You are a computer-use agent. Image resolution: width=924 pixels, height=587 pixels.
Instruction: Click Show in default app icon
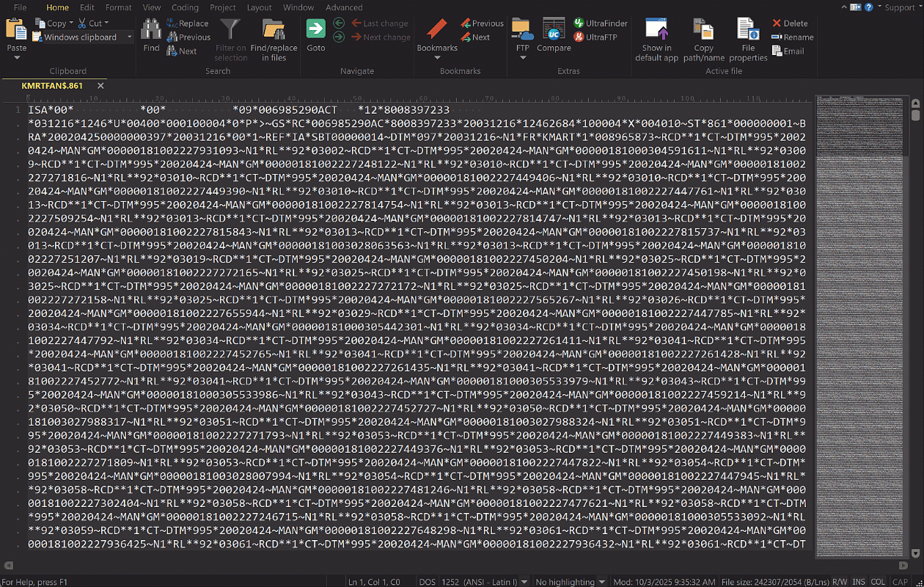[x=656, y=29]
